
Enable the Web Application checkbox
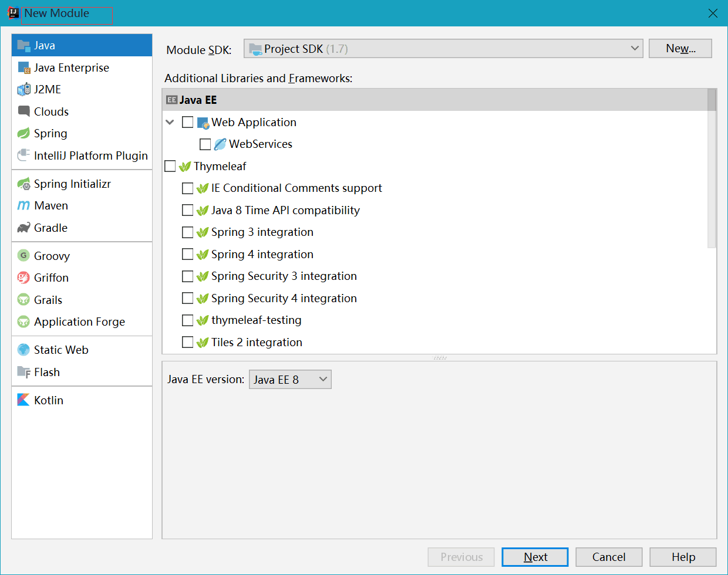point(188,122)
